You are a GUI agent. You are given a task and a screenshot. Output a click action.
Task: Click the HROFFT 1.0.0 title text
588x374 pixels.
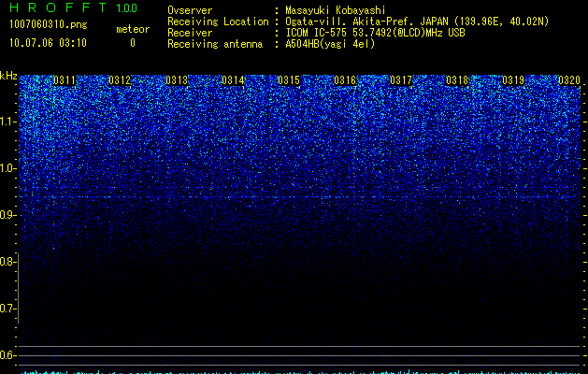[x=74, y=7]
